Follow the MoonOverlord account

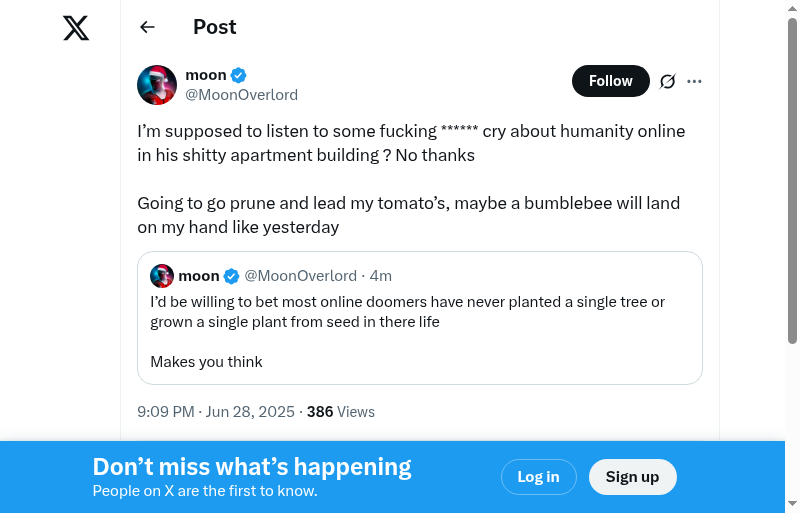(x=610, y=81)
